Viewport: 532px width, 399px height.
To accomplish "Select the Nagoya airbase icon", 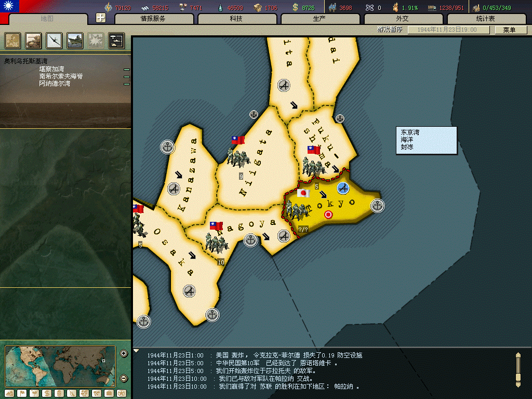I will 284,235.
